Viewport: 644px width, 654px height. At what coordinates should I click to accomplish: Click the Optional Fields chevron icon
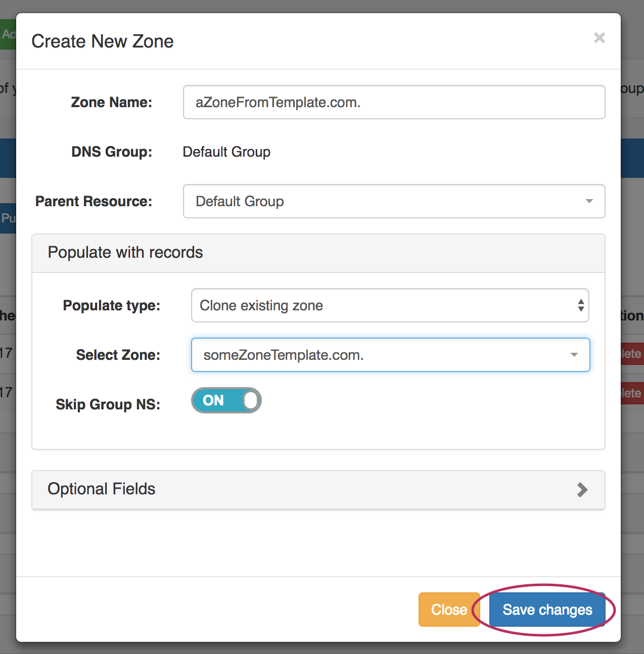582,489
